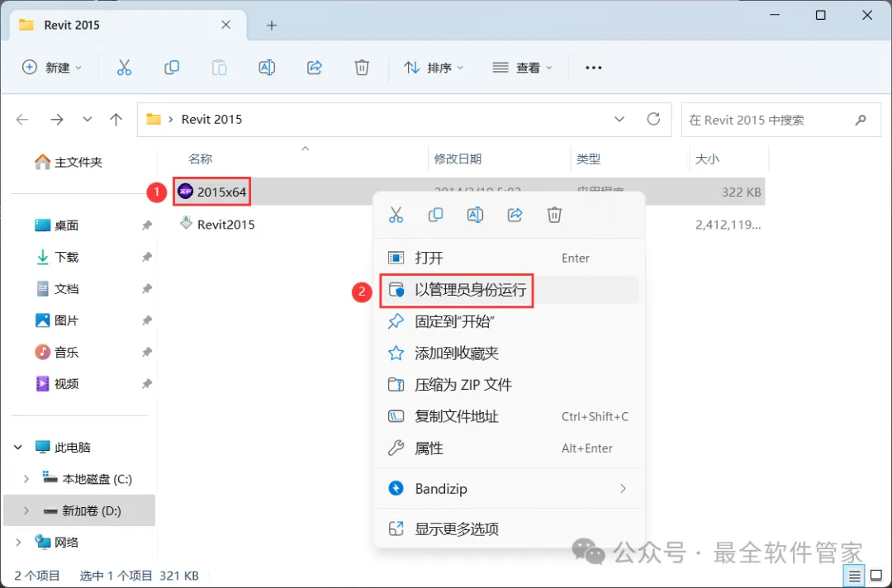
Task: Expand the address bar history dropdown
Action: pyautogui.click(x=619, y=120)
